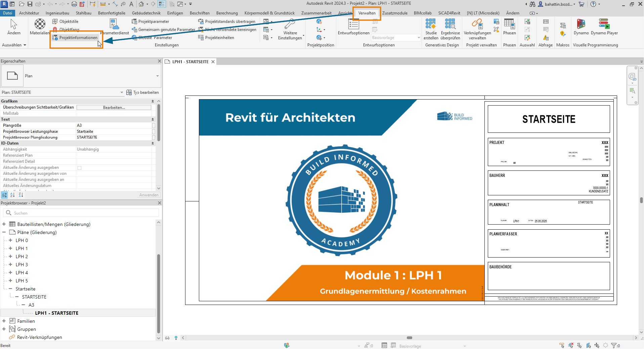Click Typ bearbeiten button
This screenshot has width=644, height=349.
coord(142,92)
